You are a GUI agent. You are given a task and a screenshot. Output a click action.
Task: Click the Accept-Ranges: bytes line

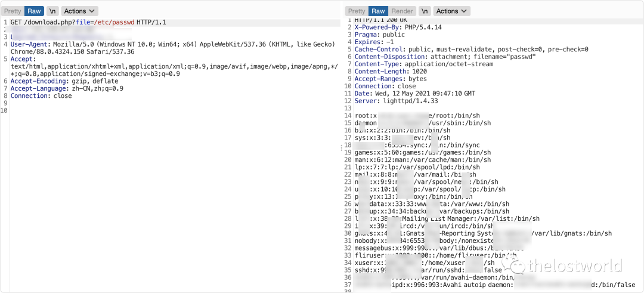[391, 79]
